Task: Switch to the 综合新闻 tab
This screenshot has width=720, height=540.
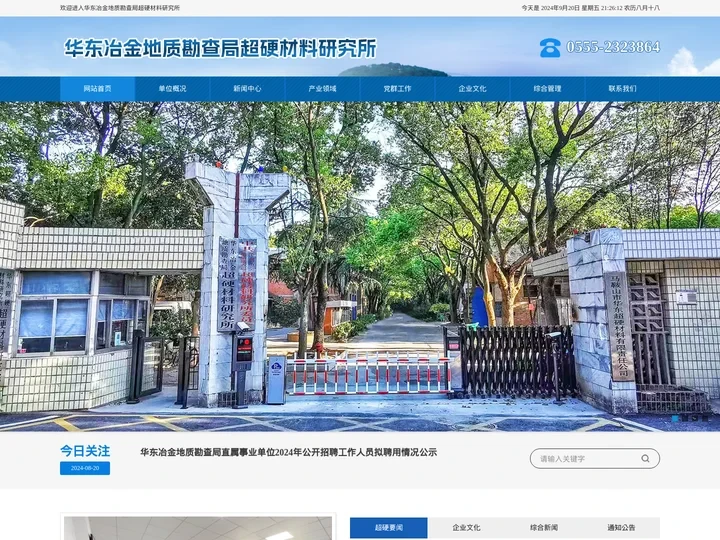Action: pyautogui.click(x=544, y=528)
